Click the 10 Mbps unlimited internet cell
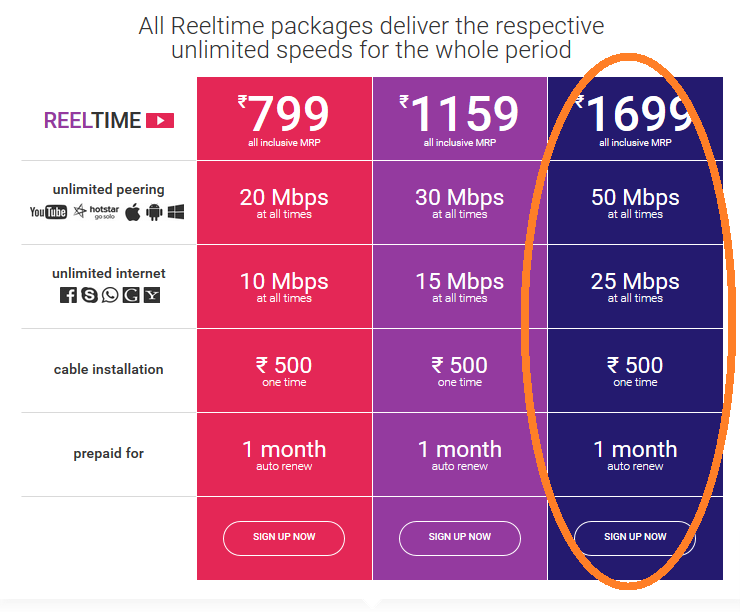The image size is (740, 612). [284, 286]
